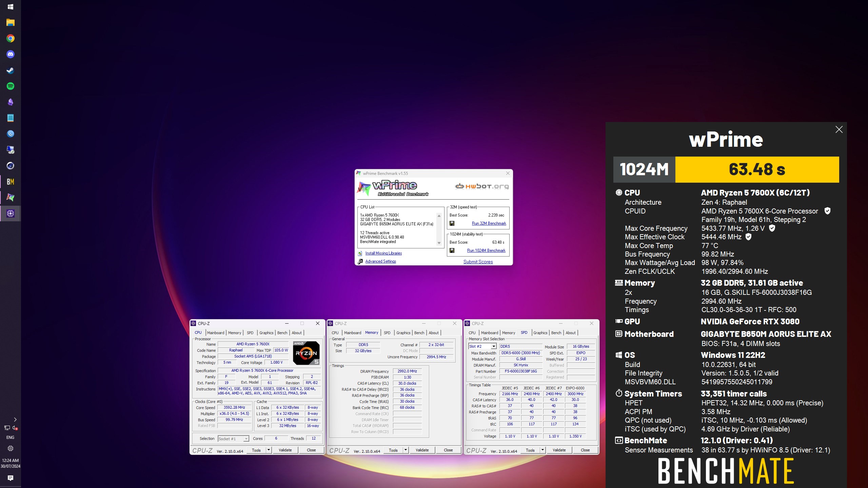This screenshot has width=868, height=488.
Task: Open taskbar settings gear icon
Action: [x=10, y=448]
